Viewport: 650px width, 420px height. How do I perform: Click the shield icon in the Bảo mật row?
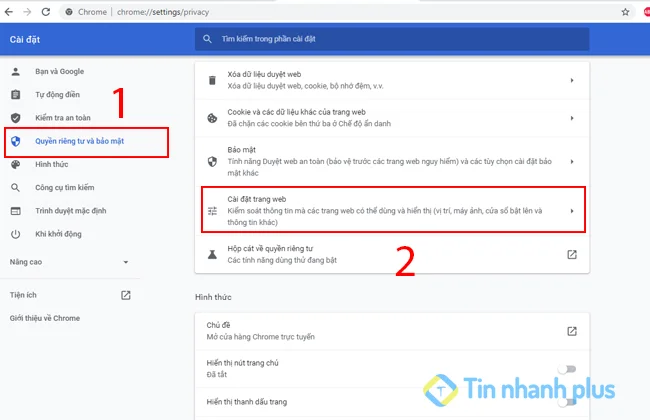[x=212, y=161]
